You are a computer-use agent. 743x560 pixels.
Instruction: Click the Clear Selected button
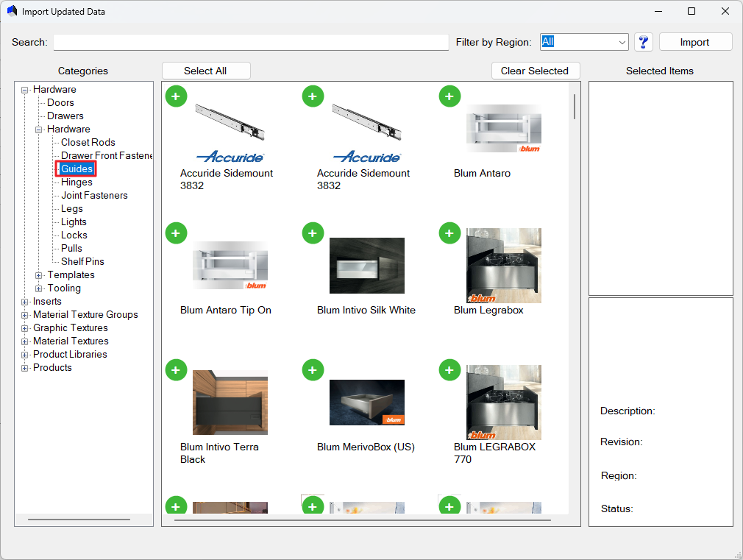pyautogui.click(x=536, y=71)
